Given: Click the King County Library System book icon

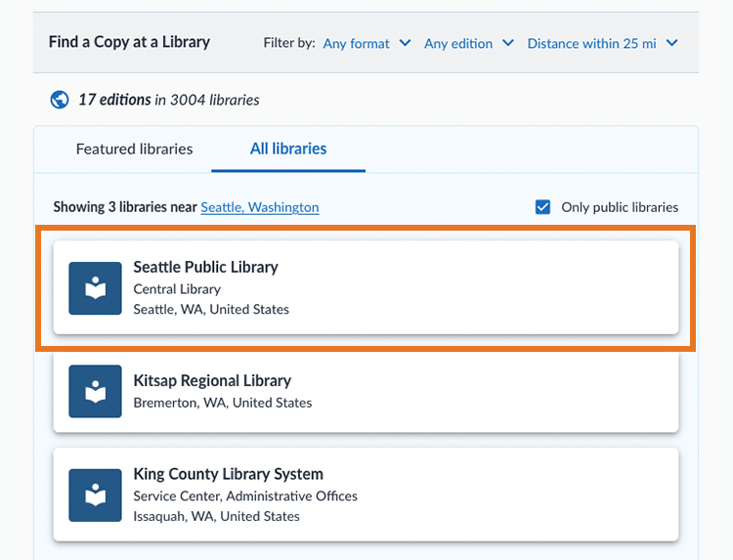Looking at the screenshot, I should [95, 495].
